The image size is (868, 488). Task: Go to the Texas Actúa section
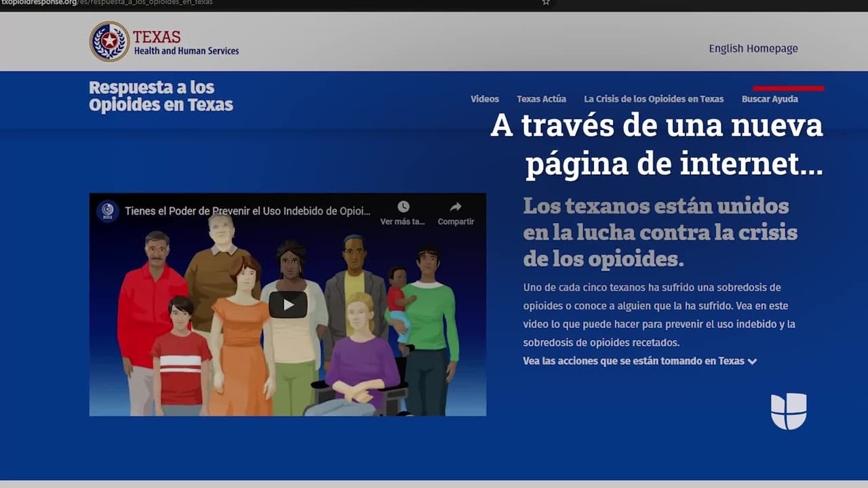click(x=541, y=99)
